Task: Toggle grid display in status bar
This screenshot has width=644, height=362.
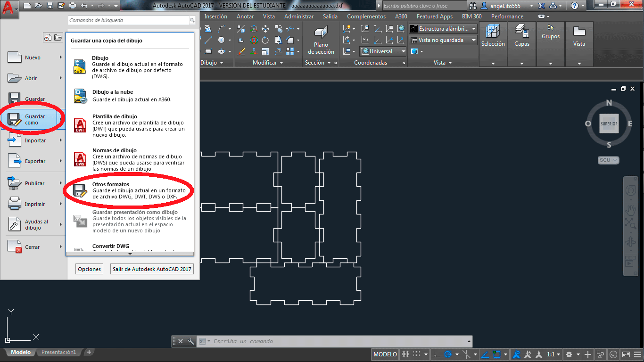Action: click(x=405, y=354)
